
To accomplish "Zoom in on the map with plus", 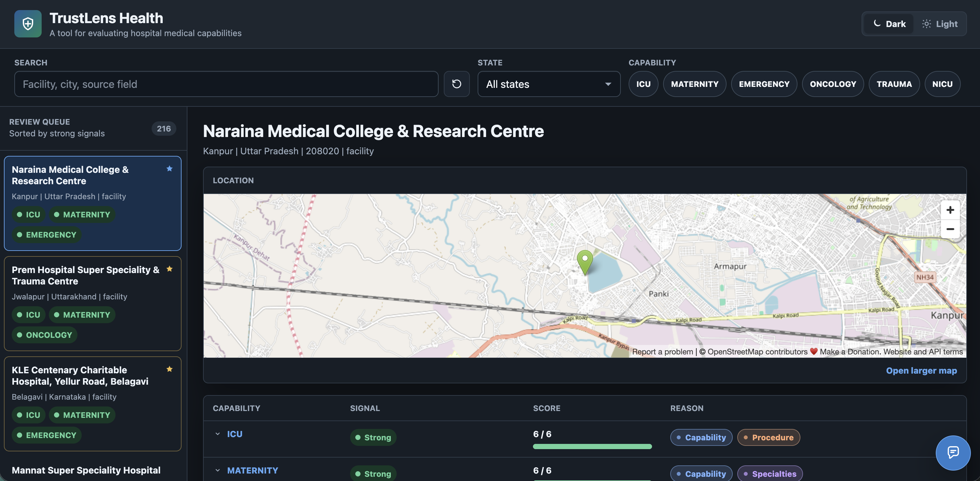I will click(x=950, y=210).
